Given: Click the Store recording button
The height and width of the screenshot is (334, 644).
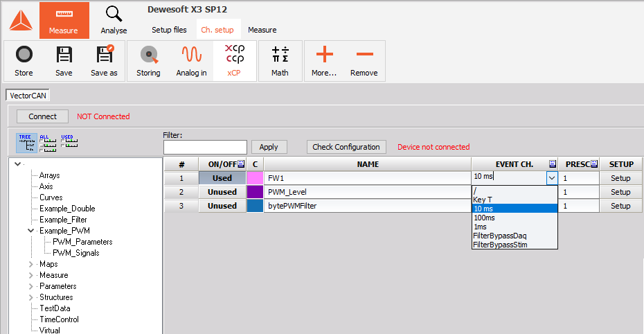Looking at the screenshot, I should click(24, 61).
